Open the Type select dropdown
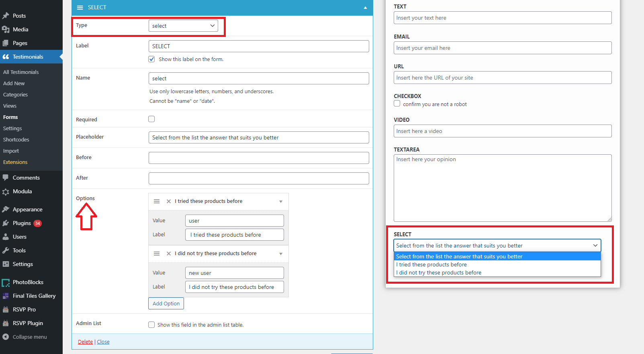The width and height of the screenshot is (644, 354). [183, 26]
